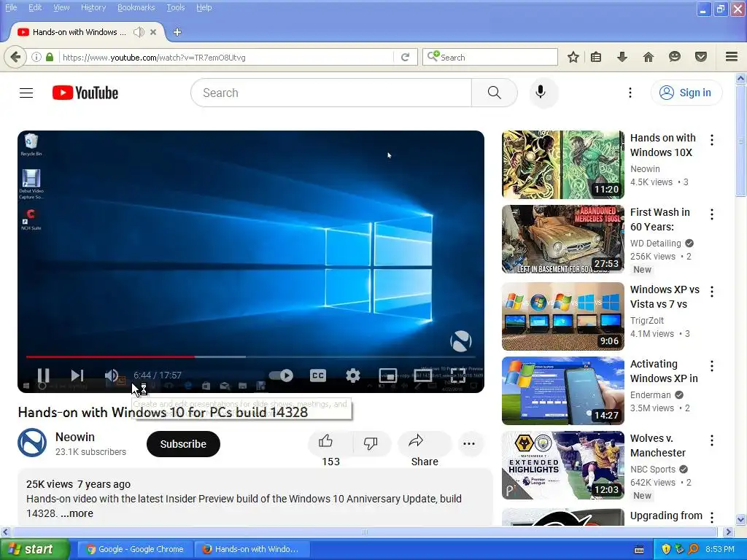Open options for Hands on with Windows 10X
The height and width of the screenshot is (560, 747).
712,140
